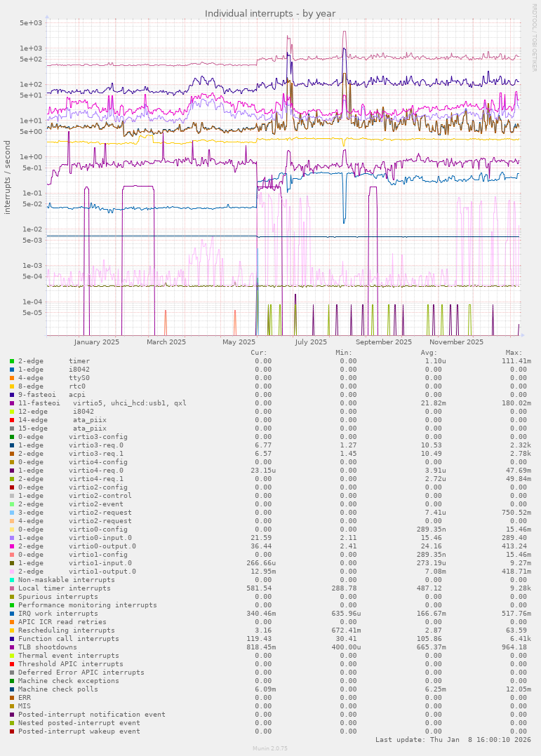Click the virtio5, uhci_hcd:usb1, qxl legend label
Screen dimensions: 541x756
130,403
